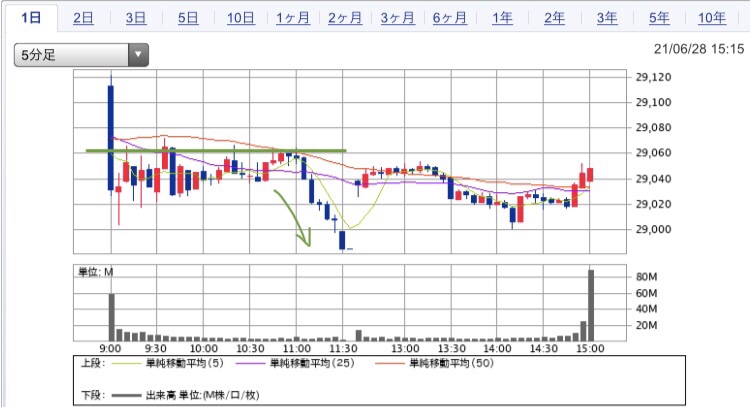This screenshot has width=750, height=407.
Task: Select the 1日 period tab
Action: pos(31,18)
